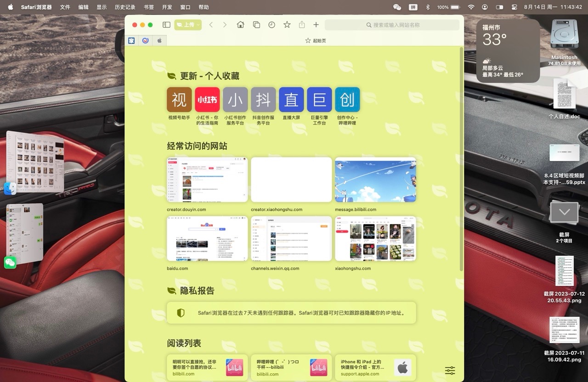
Task: Open the Apple menu
Action: pos(11,7)
